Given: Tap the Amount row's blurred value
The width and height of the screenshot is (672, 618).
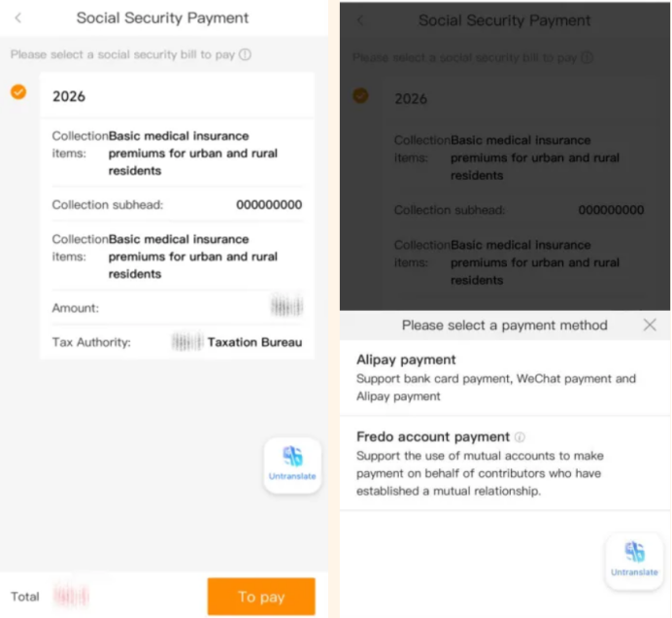Looking at the screenshot, I should [x=286, y=308].
